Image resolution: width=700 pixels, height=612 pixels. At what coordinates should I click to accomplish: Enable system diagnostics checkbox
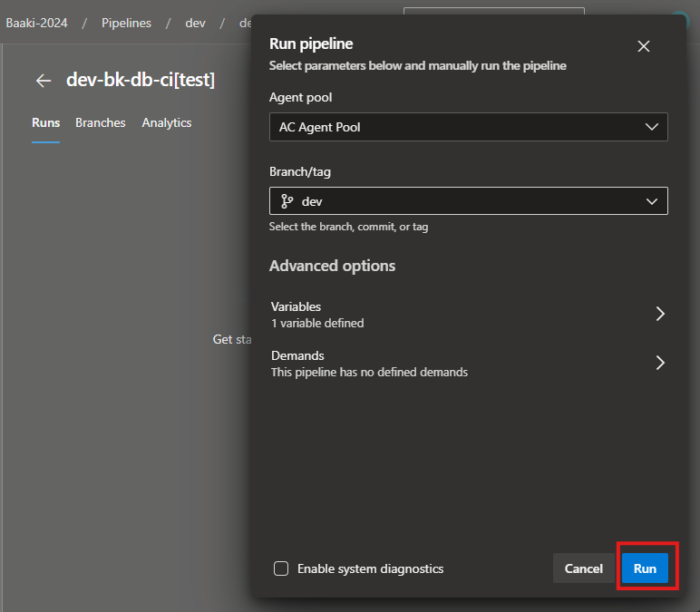[281, 568]
